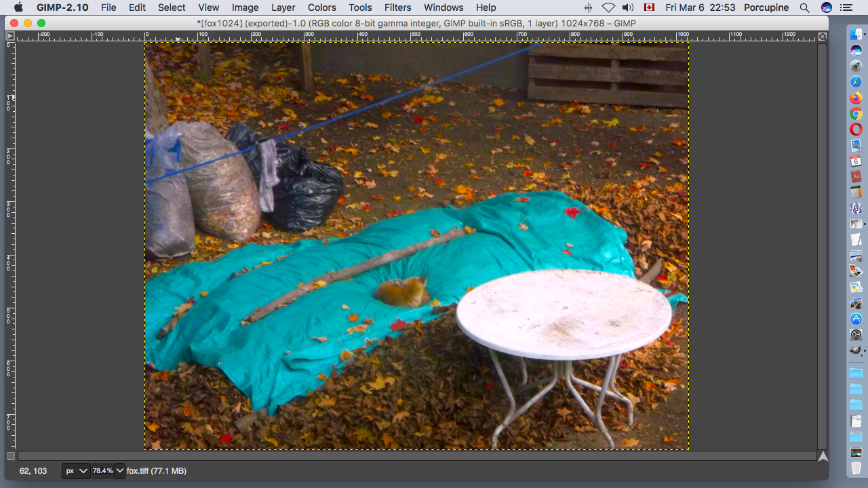Click the Wi-Fi status icon
868x488 pixels.
pos(608,7)
